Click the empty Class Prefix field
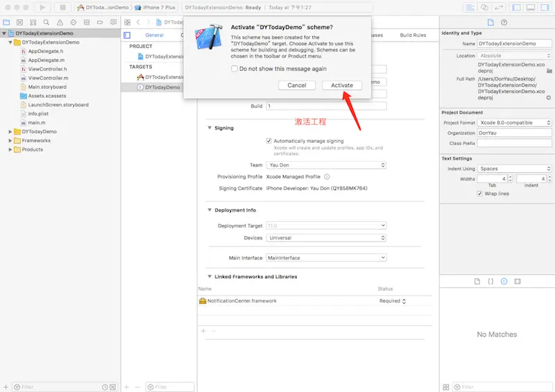 tap(514, 143)
